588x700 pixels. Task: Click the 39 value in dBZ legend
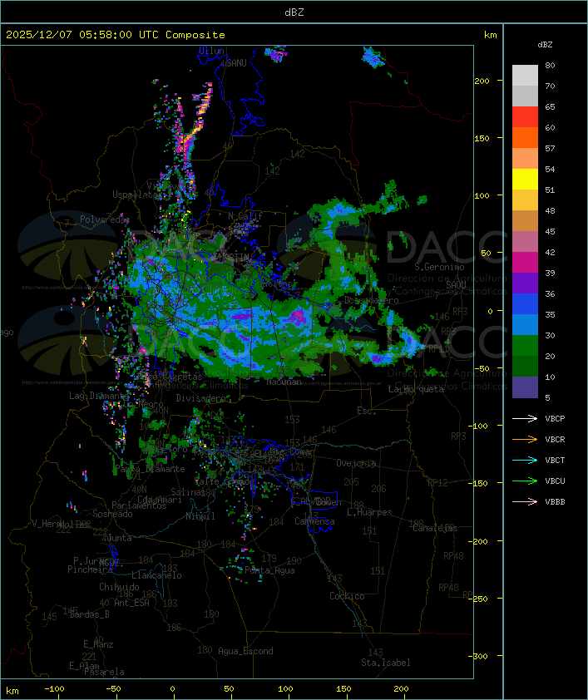550,273
